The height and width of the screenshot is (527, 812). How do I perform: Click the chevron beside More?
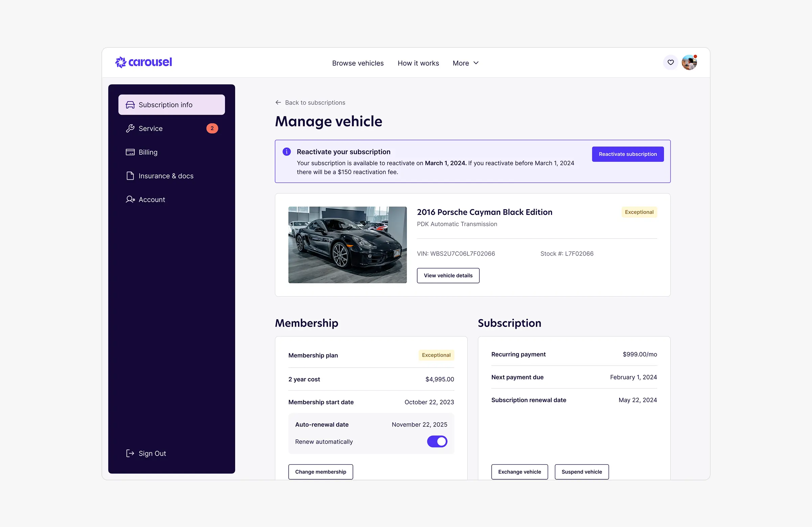476,63
